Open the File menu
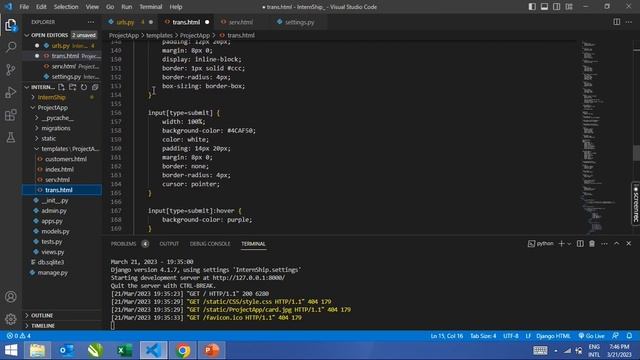 pyautogui.click(x=24, y=7)
